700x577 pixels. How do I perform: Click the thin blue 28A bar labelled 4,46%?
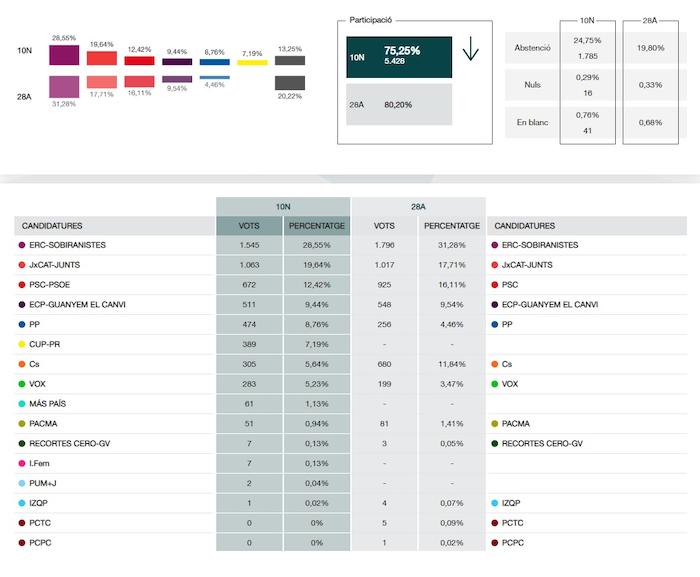pyautogui.click(x=215, y=77)
